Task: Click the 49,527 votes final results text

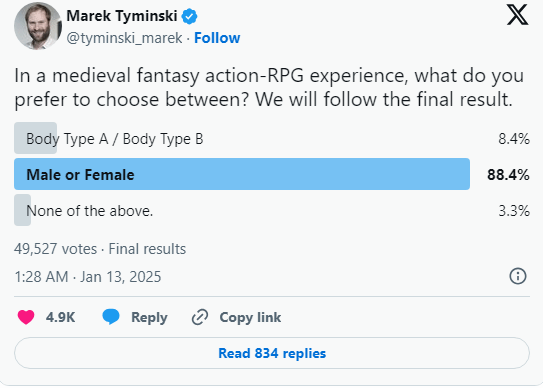Action: pos(100,249)
